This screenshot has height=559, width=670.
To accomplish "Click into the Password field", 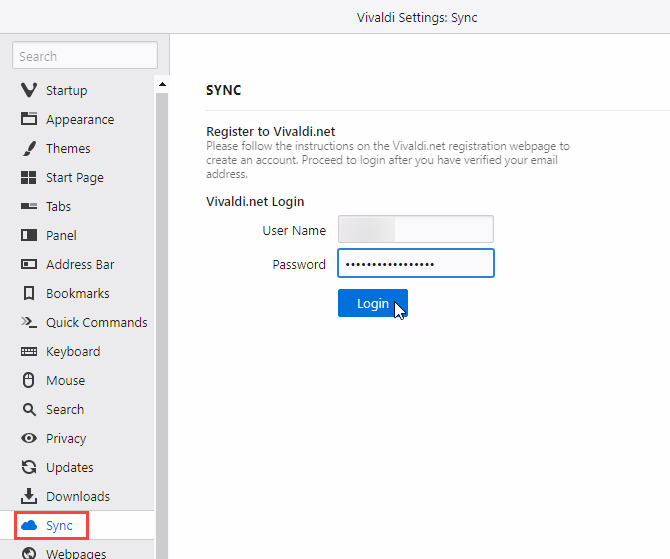I will click(416, 263).
